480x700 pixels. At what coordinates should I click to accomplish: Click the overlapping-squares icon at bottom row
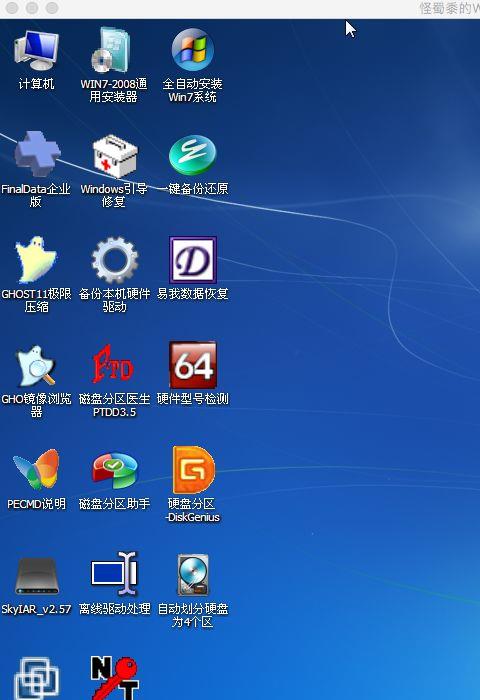click(x=36, y=679)
